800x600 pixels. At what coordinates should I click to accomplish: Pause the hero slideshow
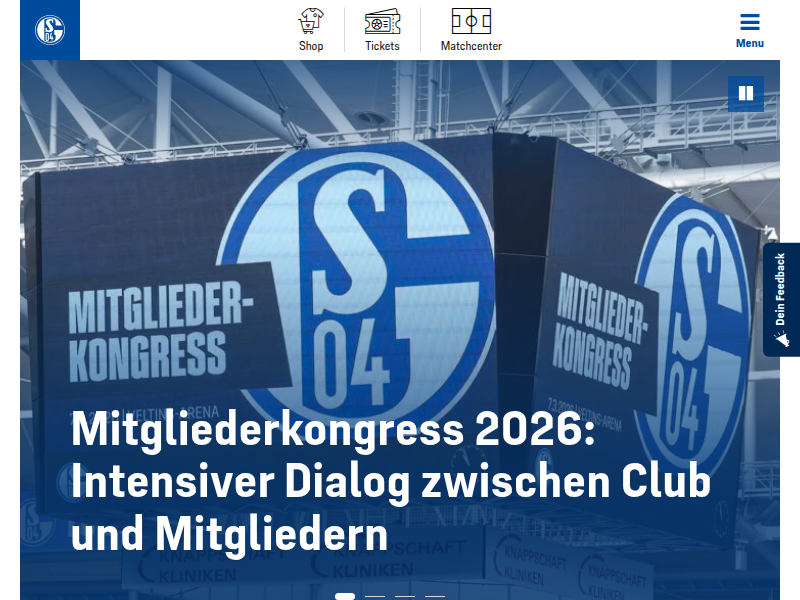click(x=745, y=93)
